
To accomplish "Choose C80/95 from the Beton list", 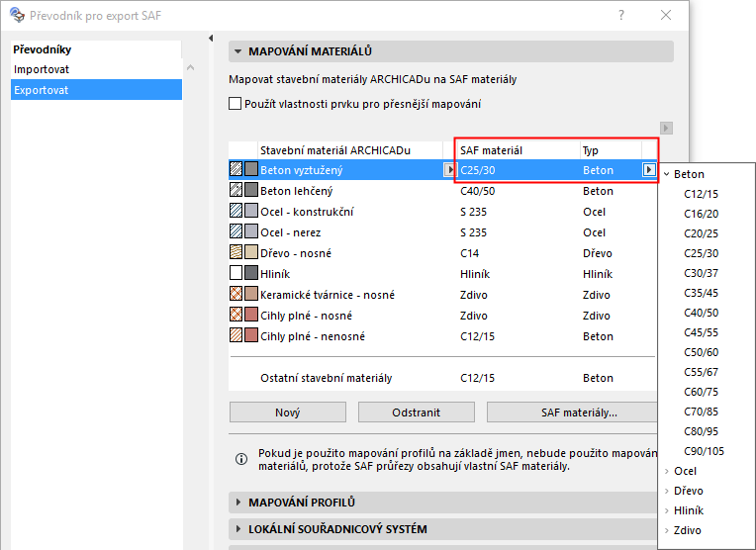I will 701,431.
